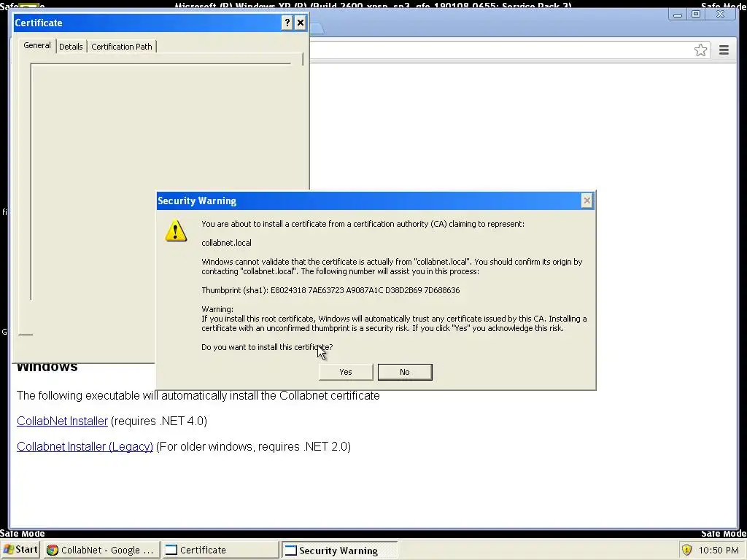The width and height of the screenshot is (747, 560).
Task: Close the Chrome browser window
Action: 720,15
